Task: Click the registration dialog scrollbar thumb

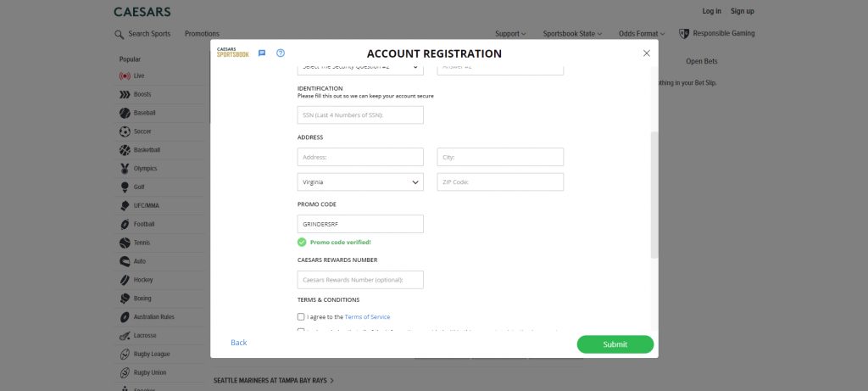Action: pyautogui.click(x=654, y=195)
